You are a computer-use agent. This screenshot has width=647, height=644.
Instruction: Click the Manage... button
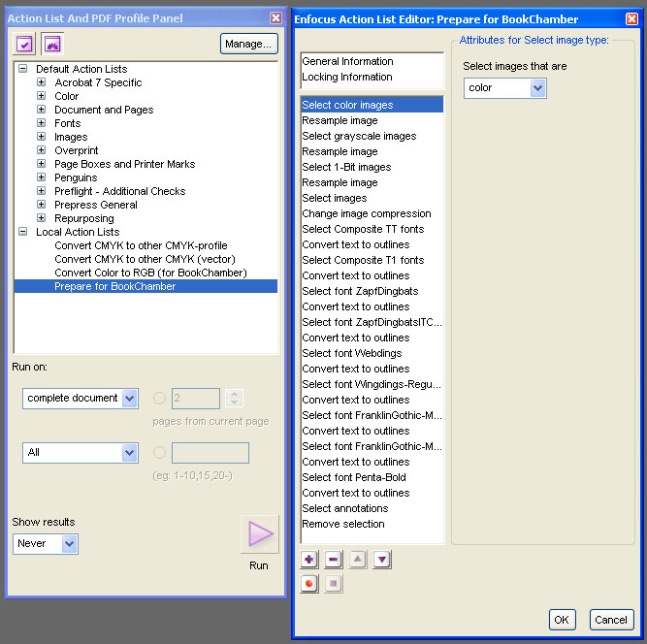tap(249, 44)
